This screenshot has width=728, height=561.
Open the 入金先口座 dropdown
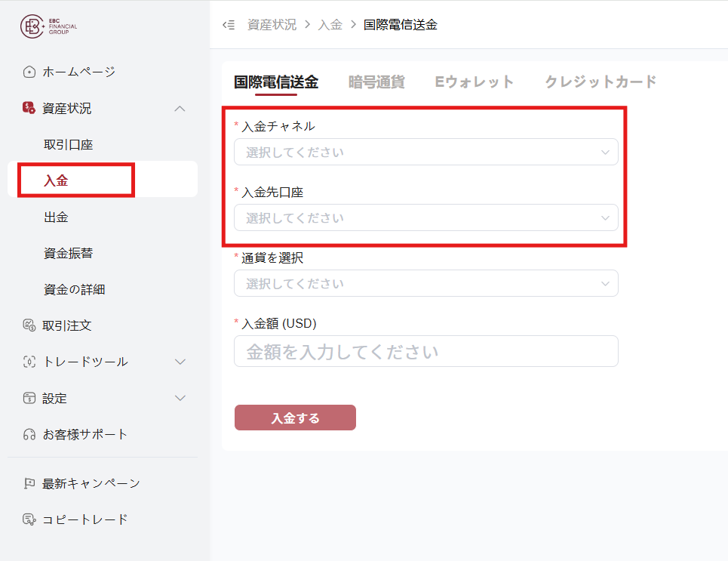425,218
